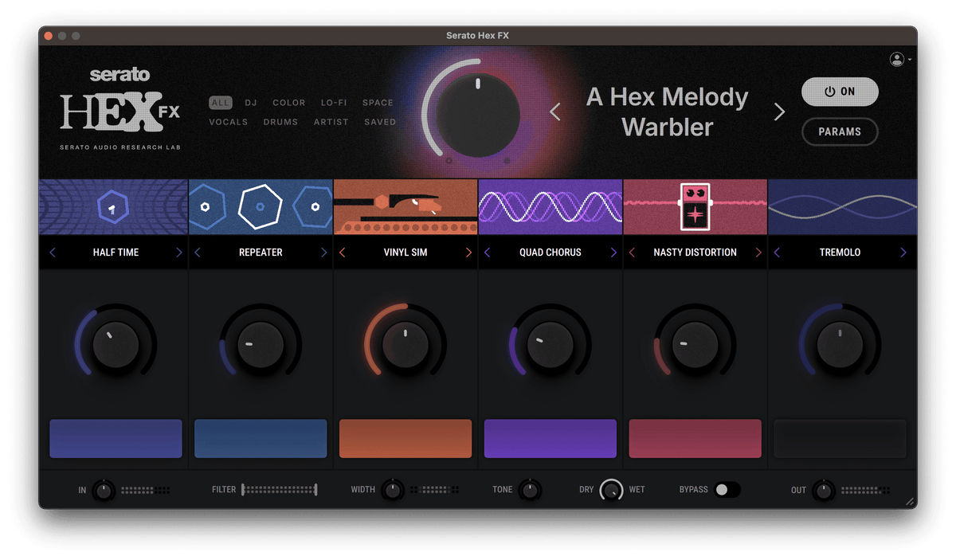Open the PARAMS panel
The width and height of the screenshot is (956, 560).
point(840,131)
